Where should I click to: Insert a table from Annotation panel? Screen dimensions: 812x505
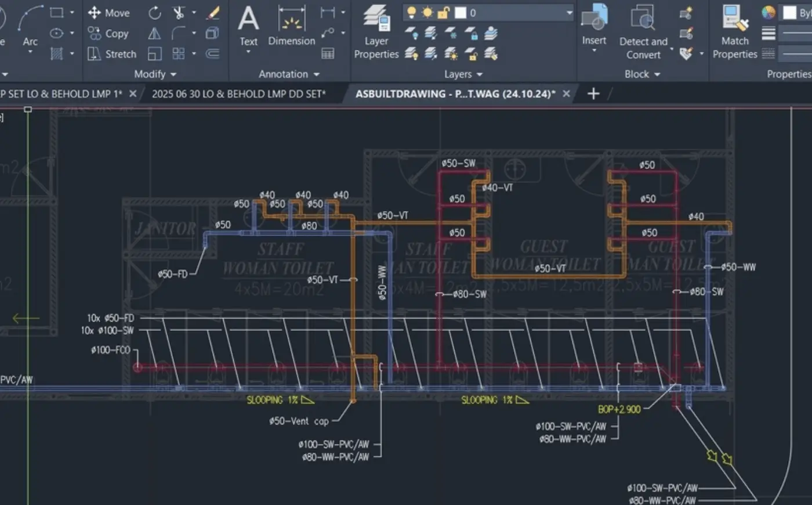click(x=328, y=54)
